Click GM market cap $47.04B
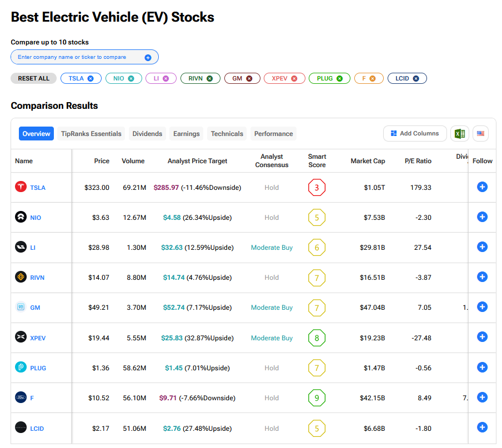Screen dimensions: 502x448 (373, 308)
